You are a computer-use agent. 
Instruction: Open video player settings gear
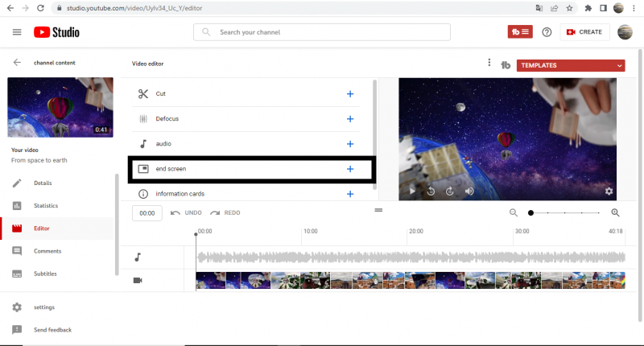pyautogui.click(x=609, y=192)
